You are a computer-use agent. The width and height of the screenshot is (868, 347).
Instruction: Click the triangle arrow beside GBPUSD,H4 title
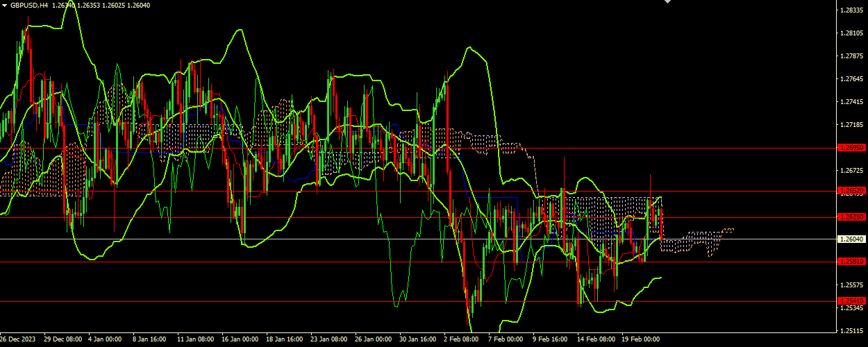pos(4,5)
